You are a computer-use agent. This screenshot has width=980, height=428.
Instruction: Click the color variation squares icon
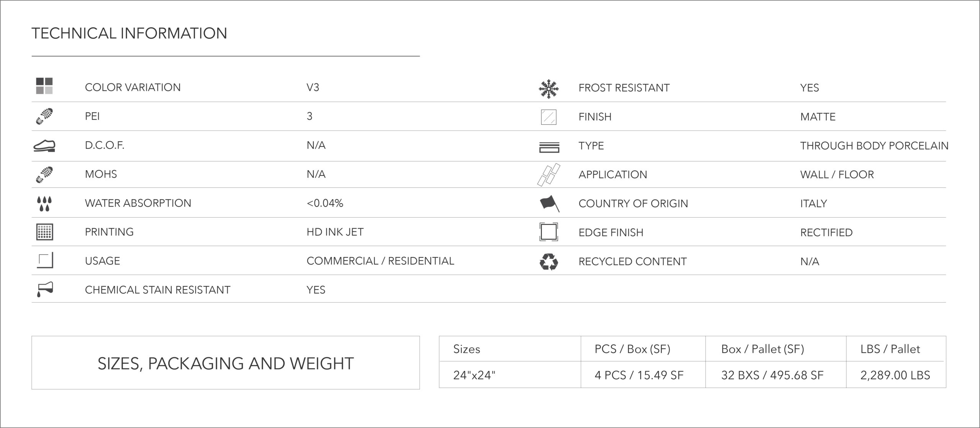[x=44, y=86]
